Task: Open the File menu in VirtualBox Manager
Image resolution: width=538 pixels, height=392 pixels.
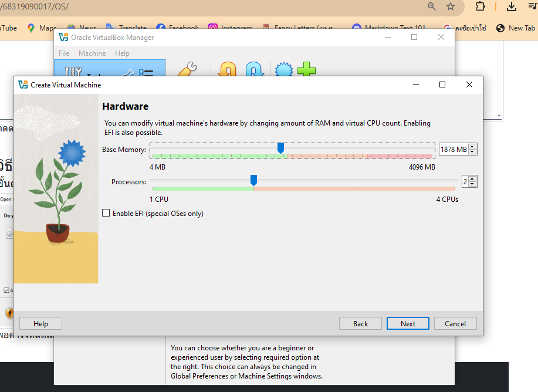Action: click(64, 53)
